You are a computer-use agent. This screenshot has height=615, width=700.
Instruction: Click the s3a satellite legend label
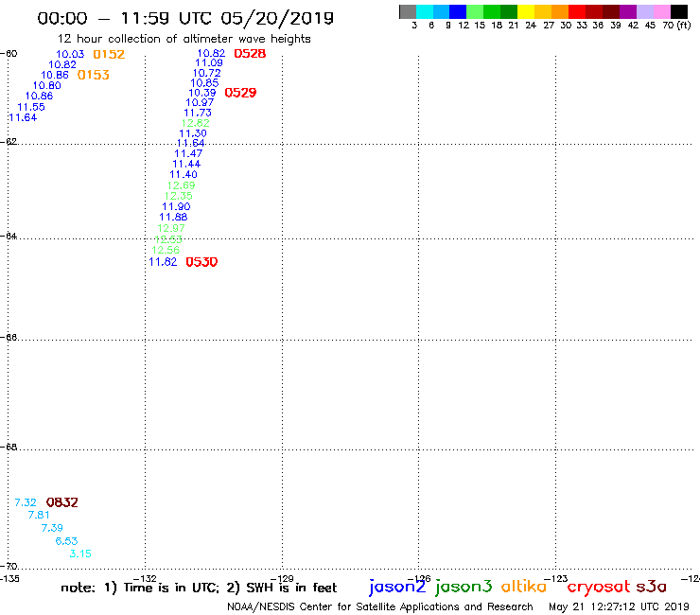point(652,587)
